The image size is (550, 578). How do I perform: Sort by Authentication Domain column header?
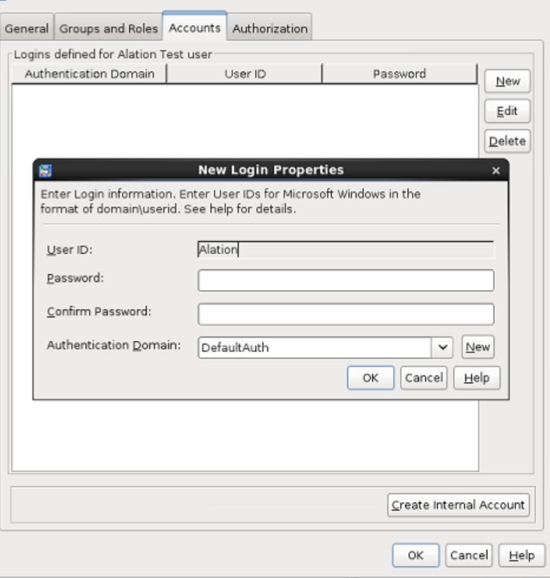(x=89, y=74)
